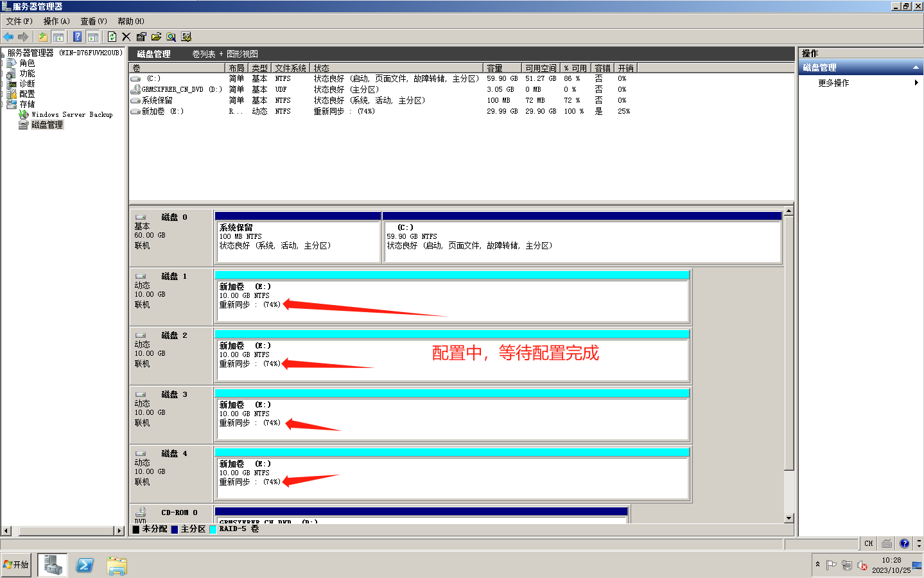Viewport: 924px width, 578px height.
Task: Click the Action Center flag tray icon
Action: pyautogui.click(x=832, y=565)
